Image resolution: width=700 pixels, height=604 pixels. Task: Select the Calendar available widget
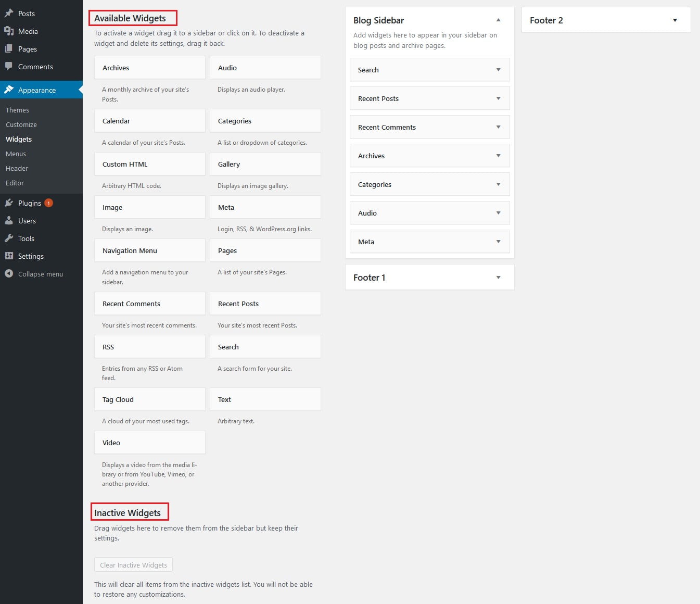[150, 121]
